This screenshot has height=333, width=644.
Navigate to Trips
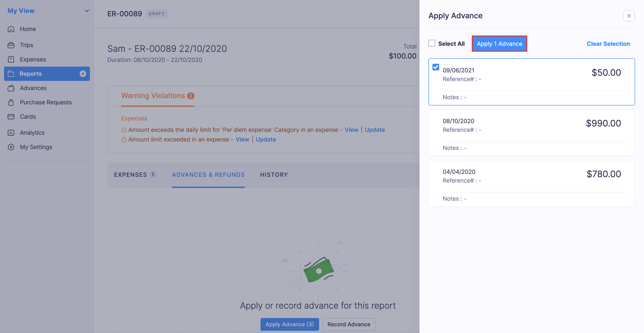27,45
